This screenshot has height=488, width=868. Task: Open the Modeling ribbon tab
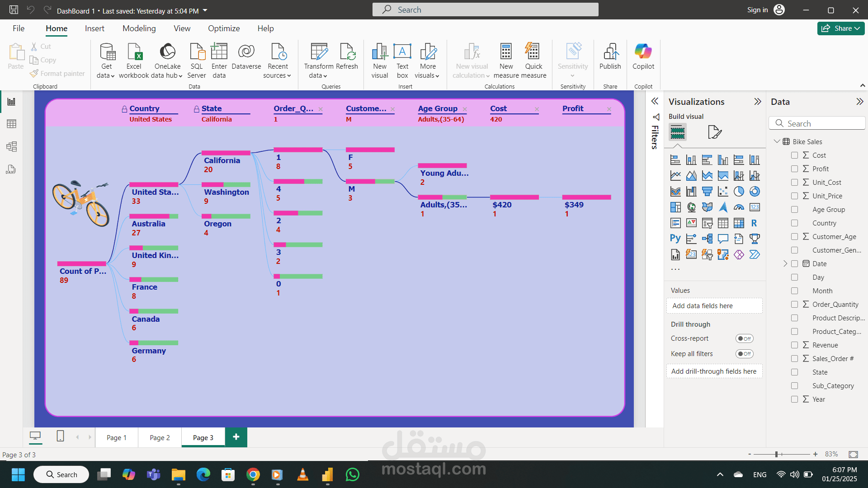pos(139,28)
